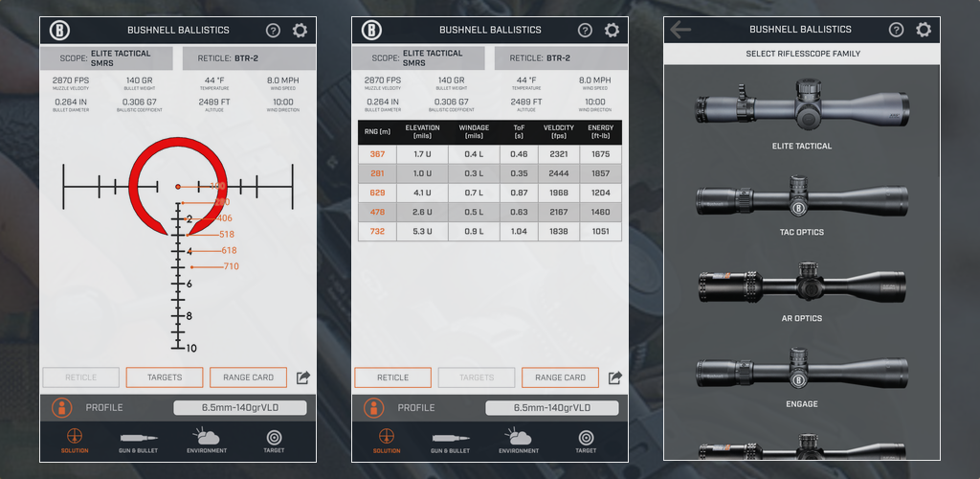Click 2489 FT altitude in middle panel
980x479 pixels.
point(525,104)
